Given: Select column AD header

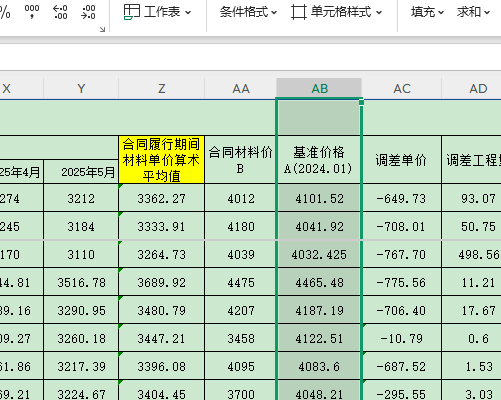Looking at the screenshot, I should (x=472, y=89).
